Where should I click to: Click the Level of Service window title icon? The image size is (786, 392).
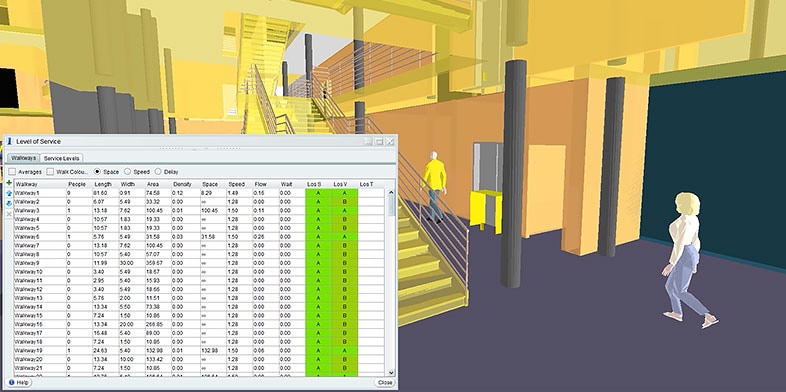coord(10,141)
